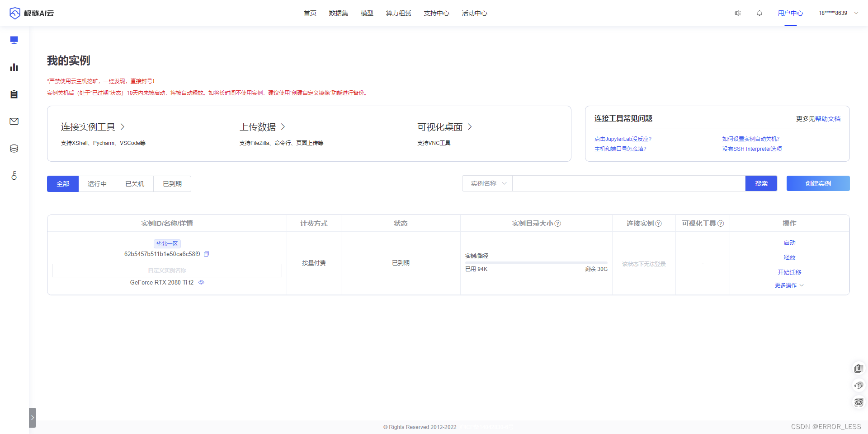Open the clipboard orders sidebar icon
The height and width of the screenshot is (434, 868).
pyautogui.click(x=14, y=94)
